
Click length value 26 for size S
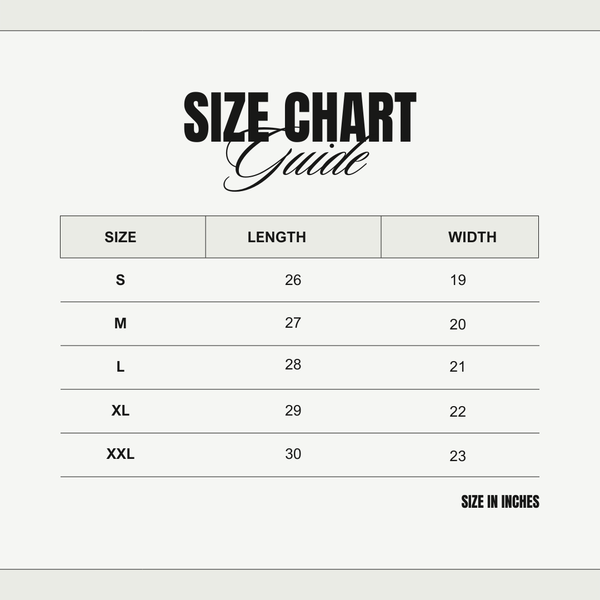[293, 280]
